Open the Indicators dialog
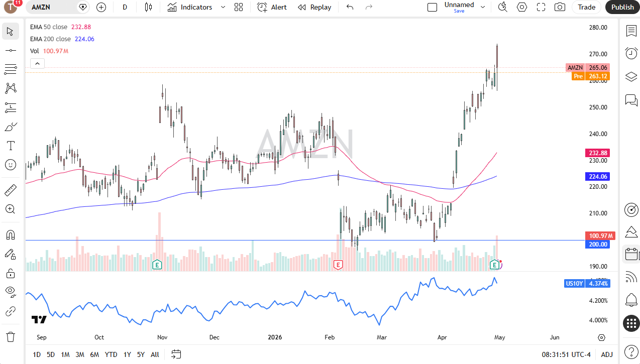This screenshot has height=364, width=640. (x=190, y=7)
